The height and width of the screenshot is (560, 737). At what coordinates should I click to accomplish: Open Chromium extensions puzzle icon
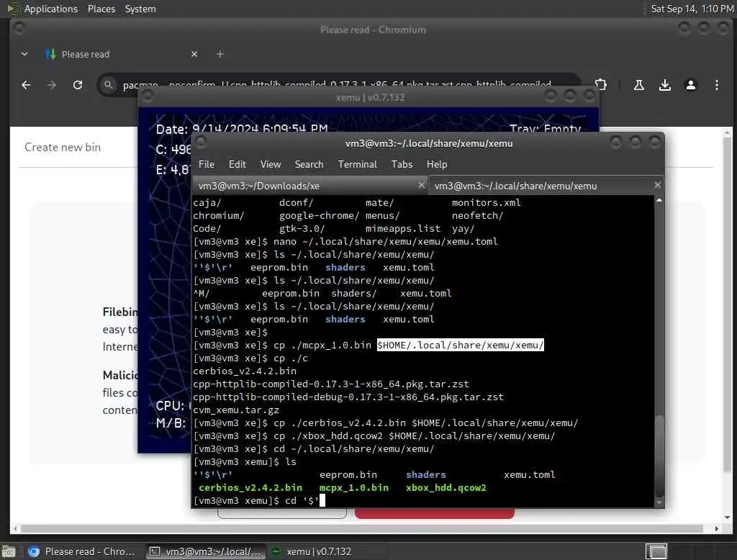tap(601, 85)
